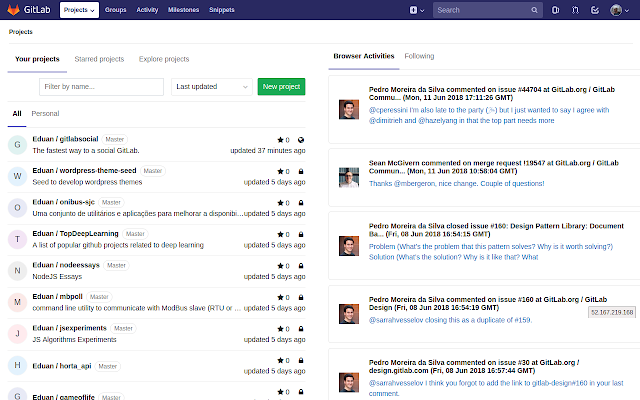Click the search magnifier icon

(534, 10)
